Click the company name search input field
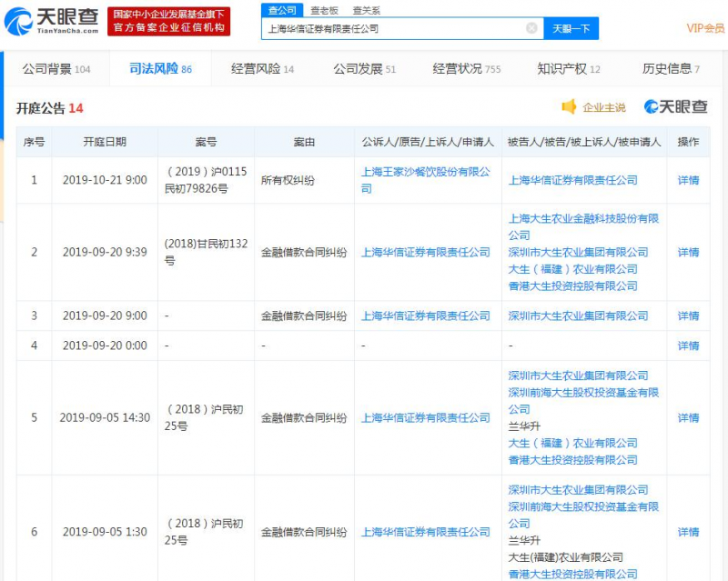728x581 pixels. (x=396, y=28)
